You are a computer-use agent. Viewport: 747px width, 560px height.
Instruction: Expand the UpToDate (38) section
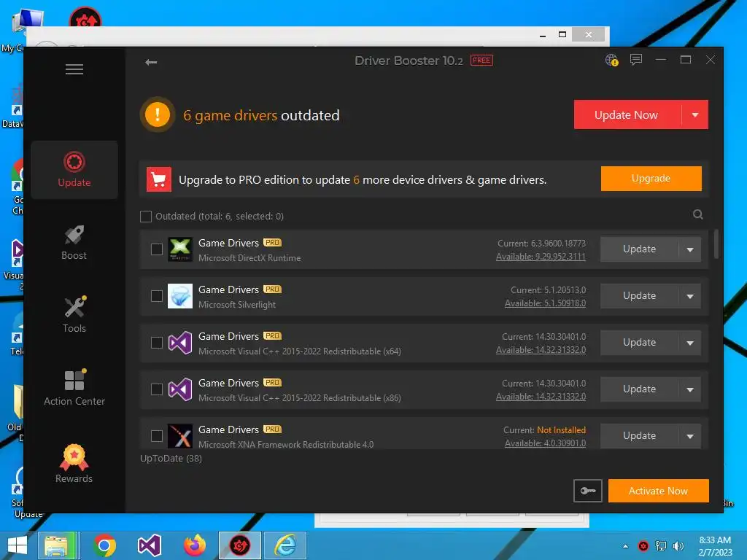point(171,459)
